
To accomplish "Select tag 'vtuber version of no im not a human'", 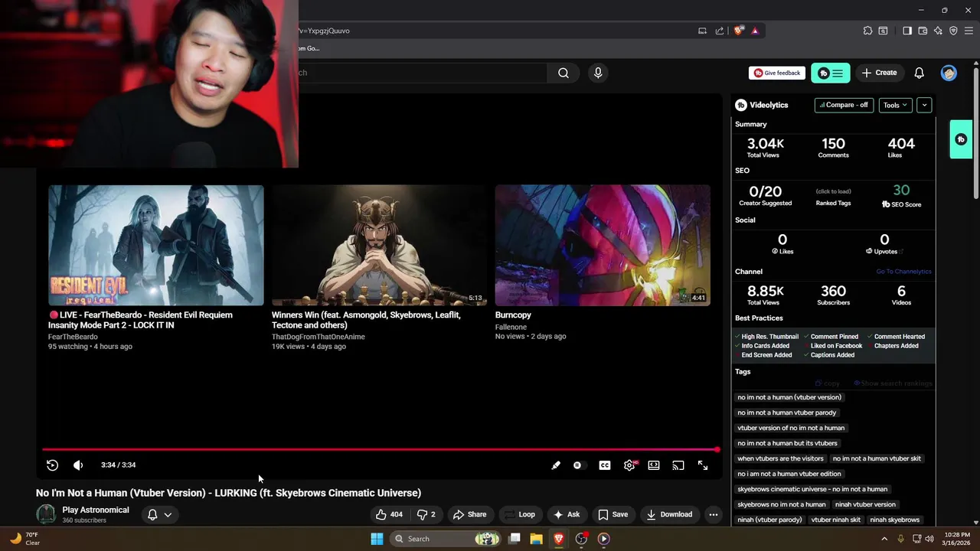I will pyautogui.click(x=791, y=428).
